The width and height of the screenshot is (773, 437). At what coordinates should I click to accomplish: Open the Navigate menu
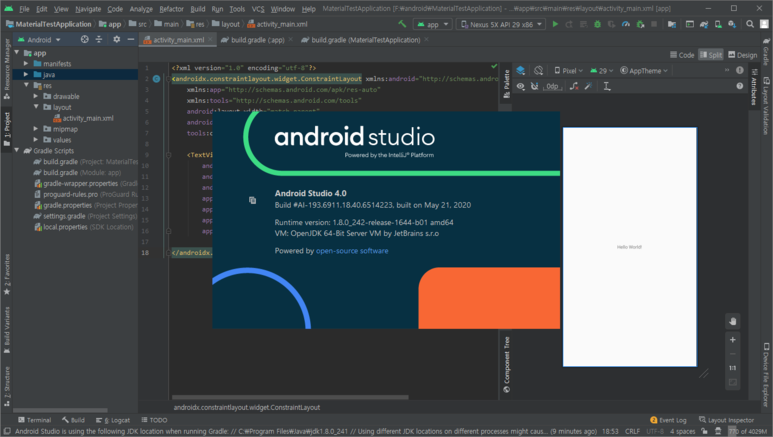tap(88, 8)
